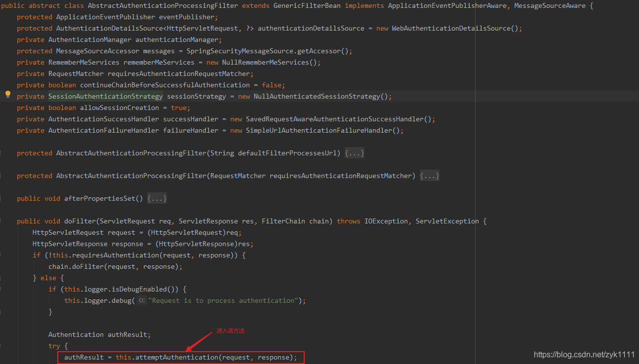This screenshot has height=364, width=639.
Task: Click ApplicationEventPublisherAware interface name
Action: (x=447, y=6)
